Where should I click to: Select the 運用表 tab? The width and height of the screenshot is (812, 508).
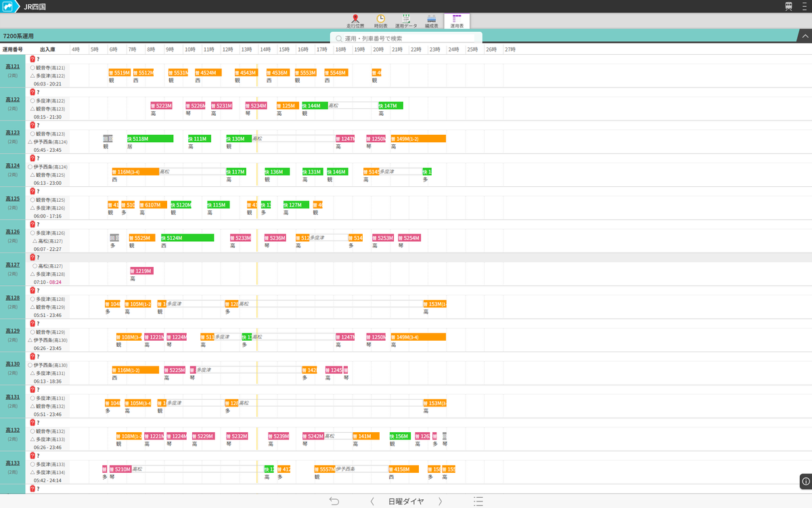(457, 21)
